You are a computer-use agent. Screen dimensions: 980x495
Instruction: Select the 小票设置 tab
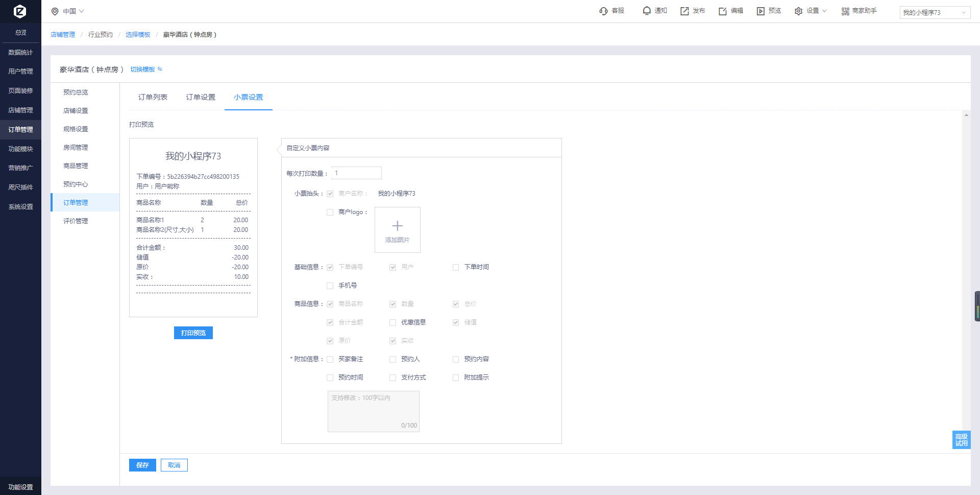(x=249, y=97)
